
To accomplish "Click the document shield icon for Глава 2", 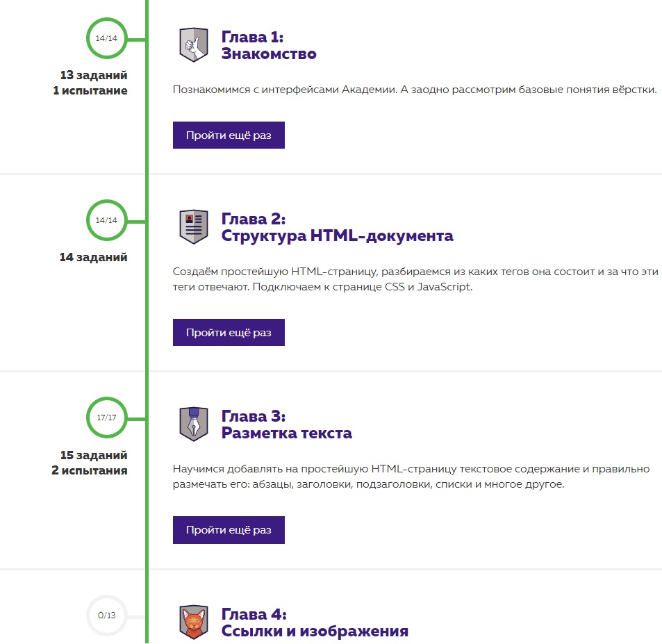I will pyautogui.click(x=194, y=226).
